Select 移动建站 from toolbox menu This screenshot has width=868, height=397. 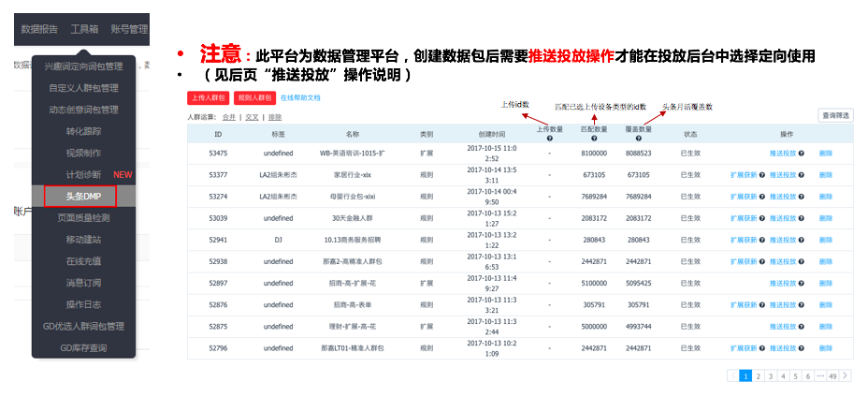pos(83,240)
